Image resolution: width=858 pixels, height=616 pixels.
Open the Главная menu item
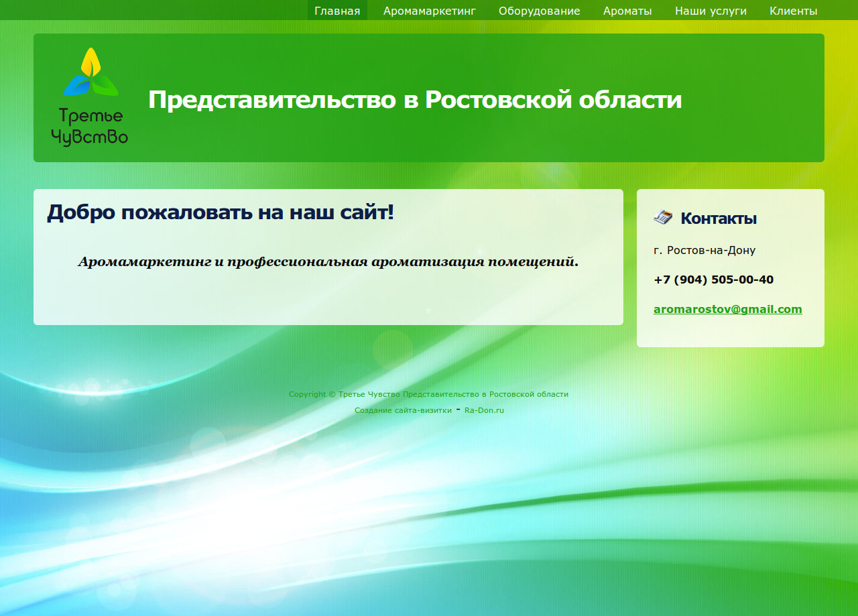(337, 11)
